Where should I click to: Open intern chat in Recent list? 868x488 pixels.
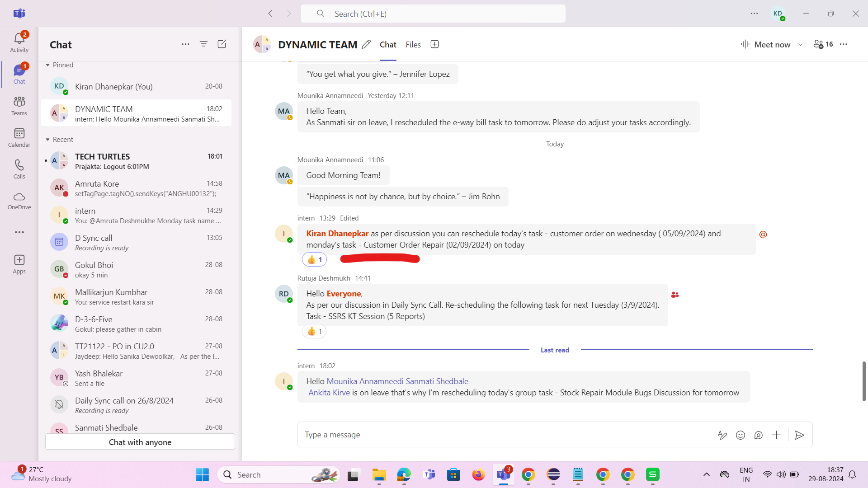[136, 215]
